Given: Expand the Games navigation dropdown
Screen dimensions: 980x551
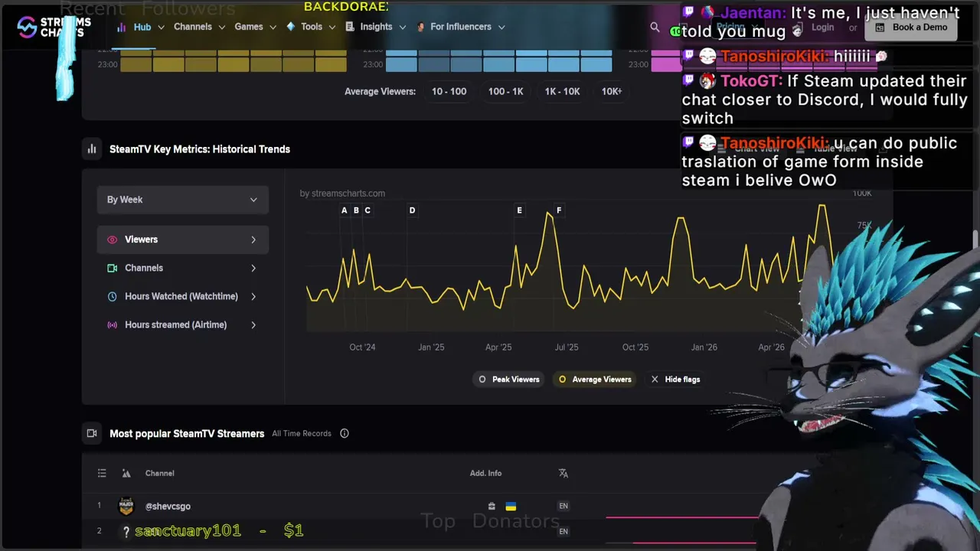Looking at the screenshot, I should point(255,27).
